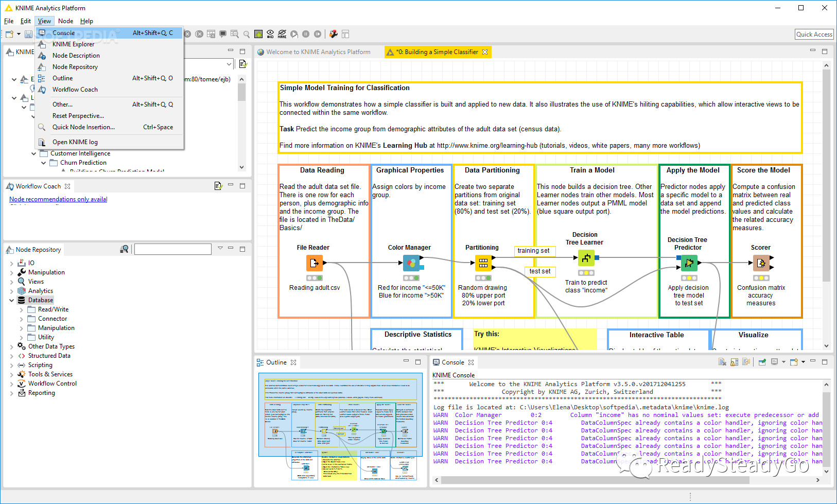Open the Node menu
837x504 pixels.
(65, 21)
